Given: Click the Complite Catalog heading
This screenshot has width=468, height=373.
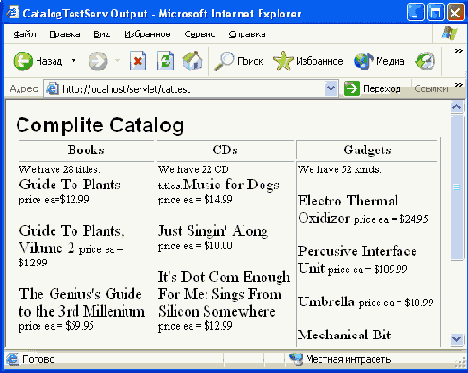Looking at the screenshot, I should pyautogui.click(x=100, y=126).
